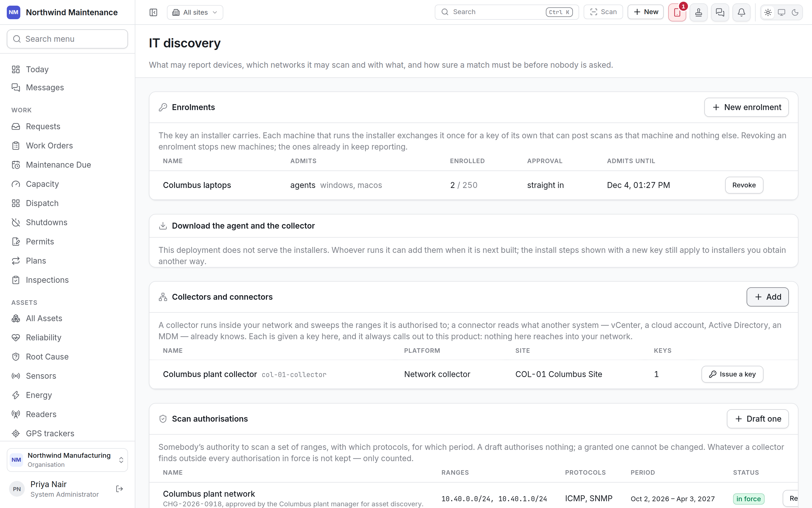Image resolution: width=812 pixels, height=508 pixels.
Task: Open the All sites dropdown
Action: (195, 12)
